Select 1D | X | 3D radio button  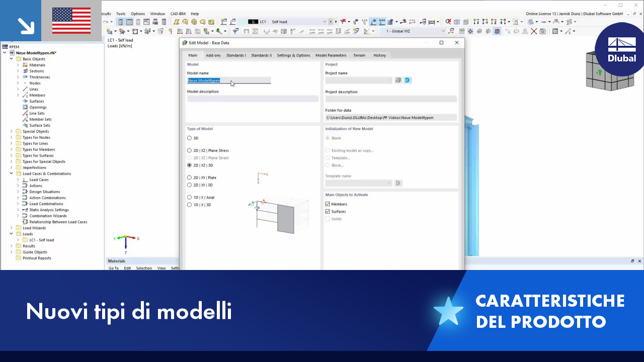189,205
